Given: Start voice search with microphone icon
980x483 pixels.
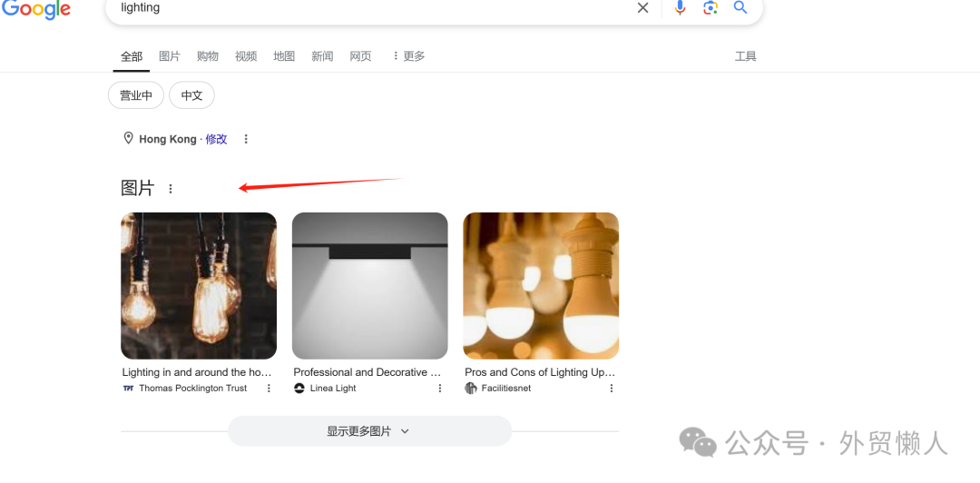Looking at the screenshot, I should 680,7.
